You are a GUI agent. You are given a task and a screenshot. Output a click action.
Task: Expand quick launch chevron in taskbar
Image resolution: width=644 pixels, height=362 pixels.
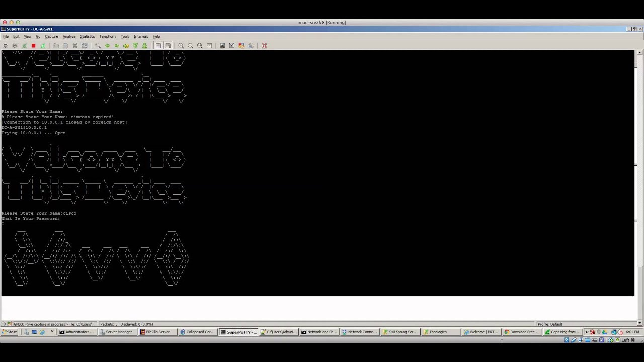(52, 332)
